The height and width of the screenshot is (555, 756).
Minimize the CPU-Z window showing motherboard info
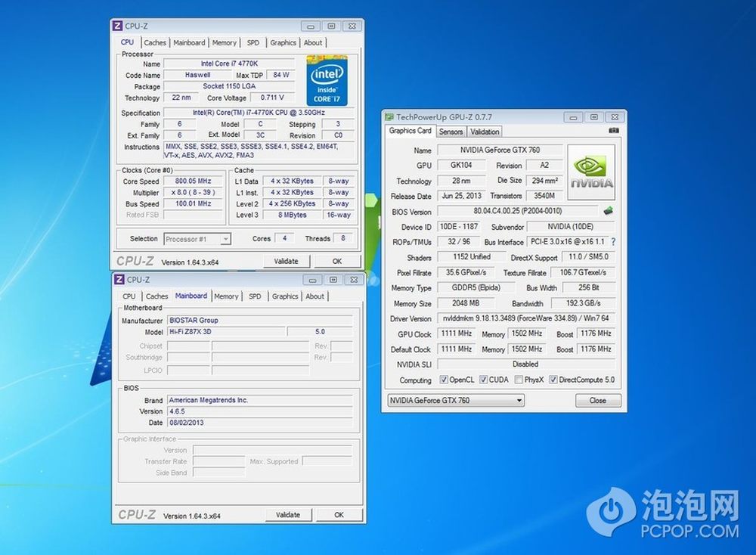[312, 280]
